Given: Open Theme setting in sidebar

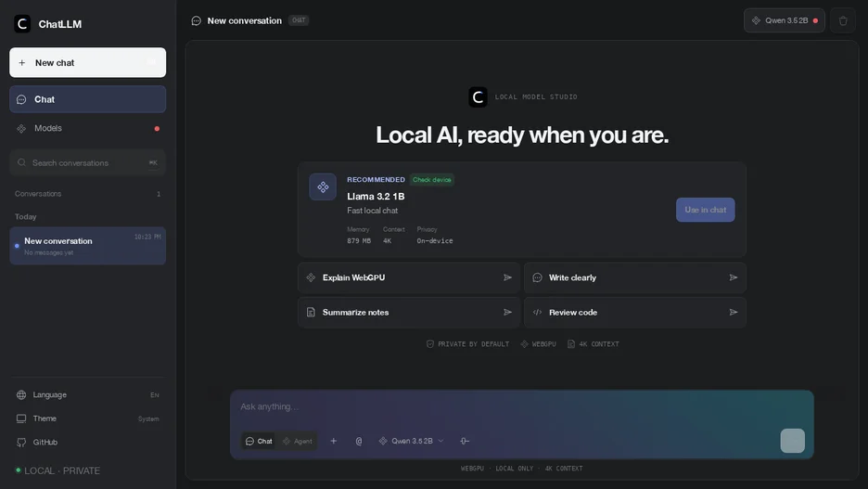Looking at the screenshot, I should tap(87, 418).
